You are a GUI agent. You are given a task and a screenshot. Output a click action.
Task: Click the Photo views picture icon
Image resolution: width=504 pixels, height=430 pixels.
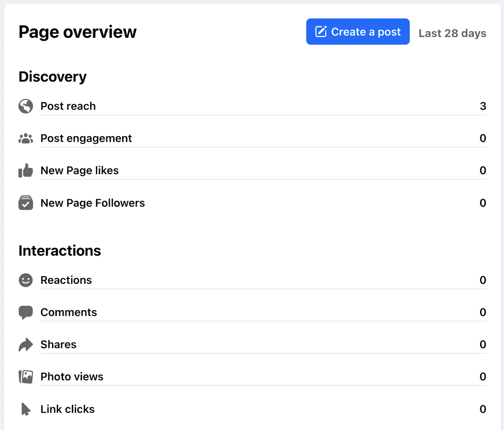[26, 376]
